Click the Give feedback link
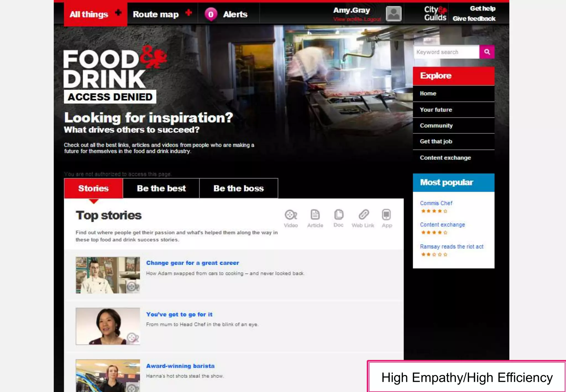The image size is (566, 392). pos(474,19)
